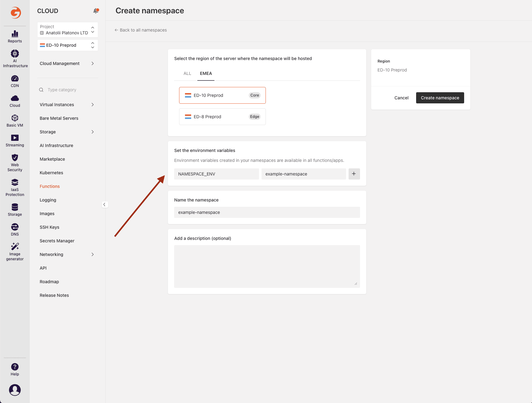Edit the namespace name field

click(x=267, y=212)
